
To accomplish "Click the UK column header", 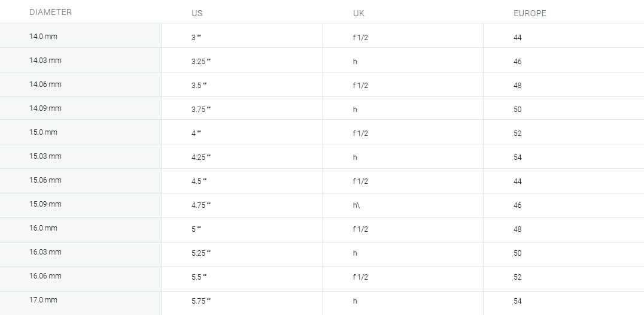I will pos(359,13).
